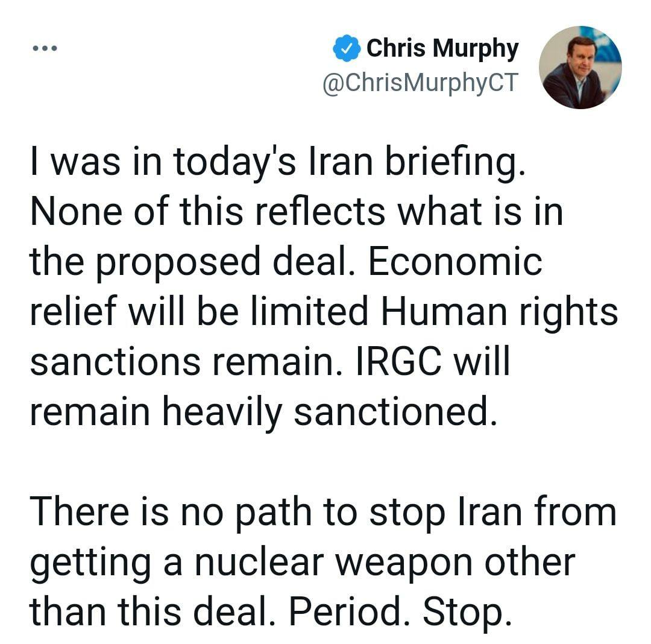Image resolution: width=651 pixels, height=644 pixels.
Task: Click the words "heavily sanctioned" in tweet
Action: (x=330, y=412)
